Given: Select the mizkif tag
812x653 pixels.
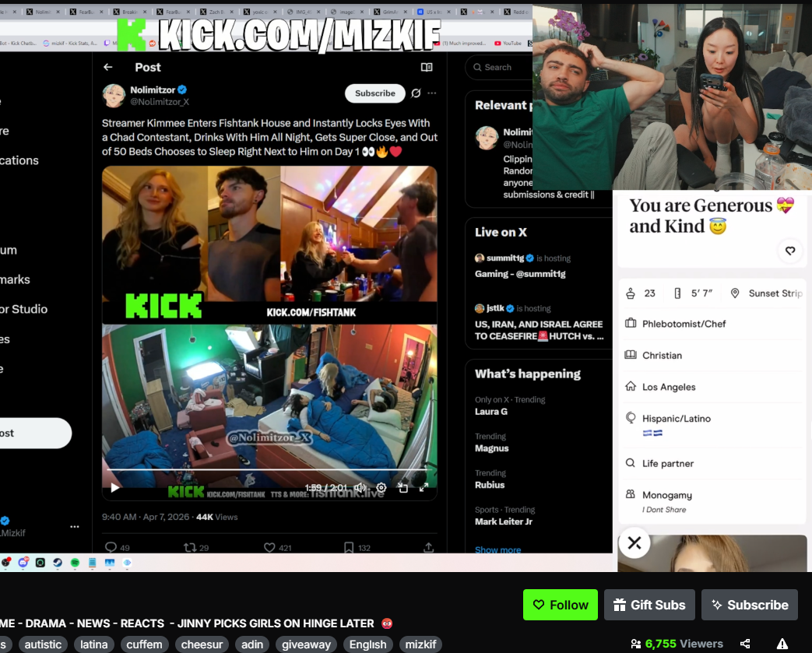Looking at the screenshot, I should 420,644.
